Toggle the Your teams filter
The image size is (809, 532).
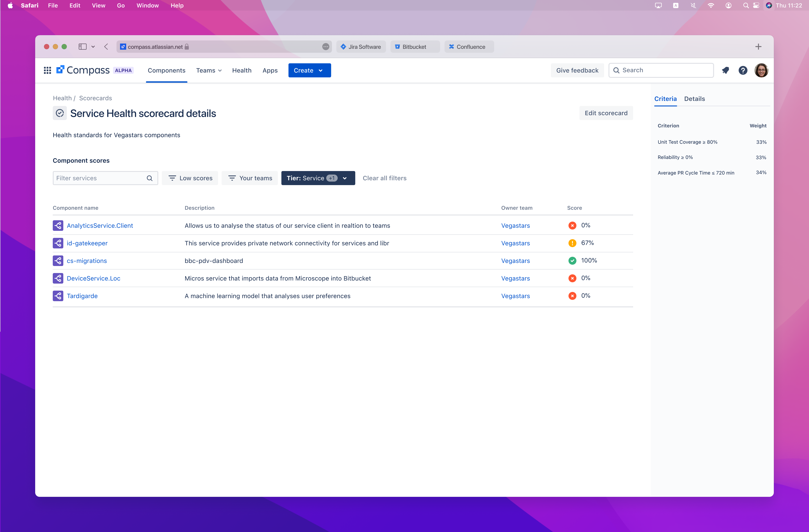[x=250, y=178]
